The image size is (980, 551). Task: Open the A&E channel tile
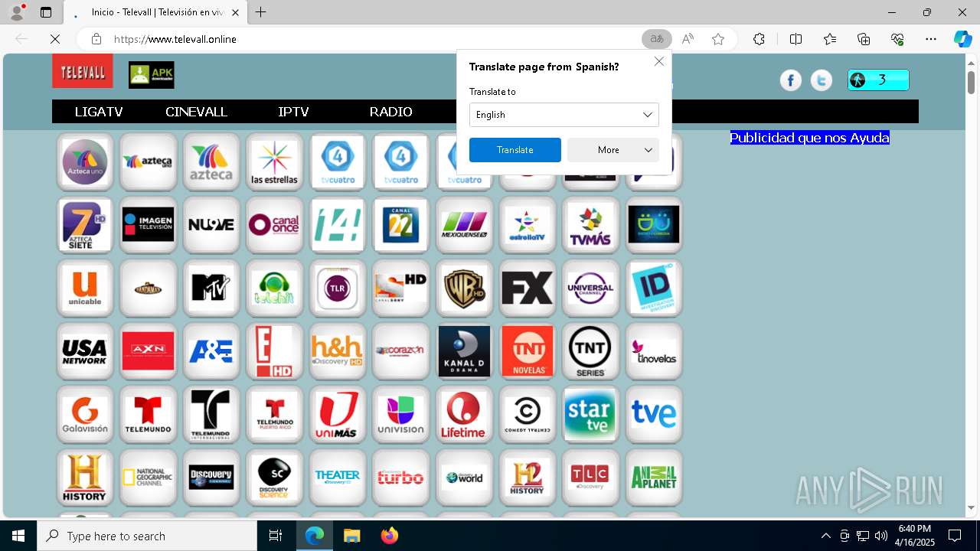click(x=211, y=351)
